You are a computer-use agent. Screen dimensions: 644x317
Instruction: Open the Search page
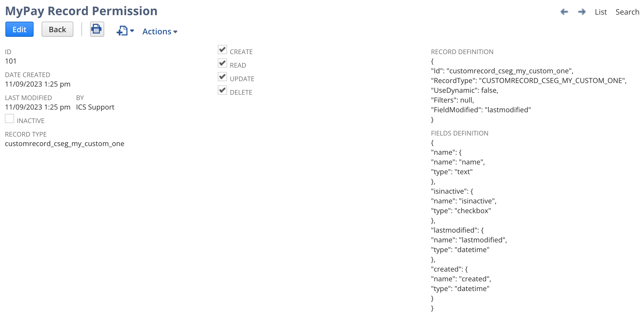pos(627,12)
